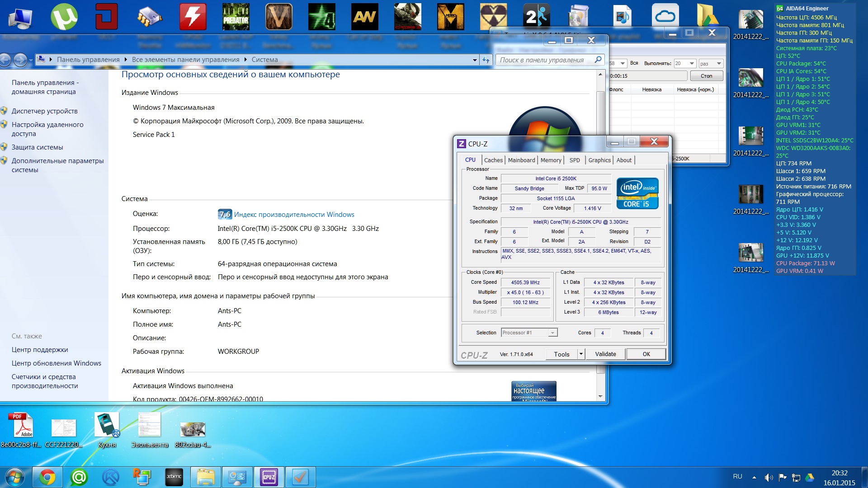Open CPU-Z taskbar button
Image resolution: width=868 pixels, height=488 pixels.
(269, 477)
